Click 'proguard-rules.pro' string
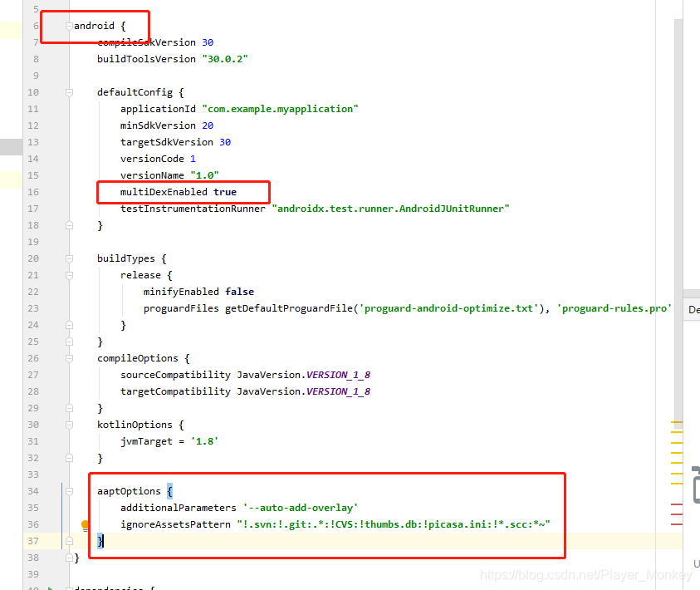700x590 pixels. pyautogui.click(x=614, y=308)
